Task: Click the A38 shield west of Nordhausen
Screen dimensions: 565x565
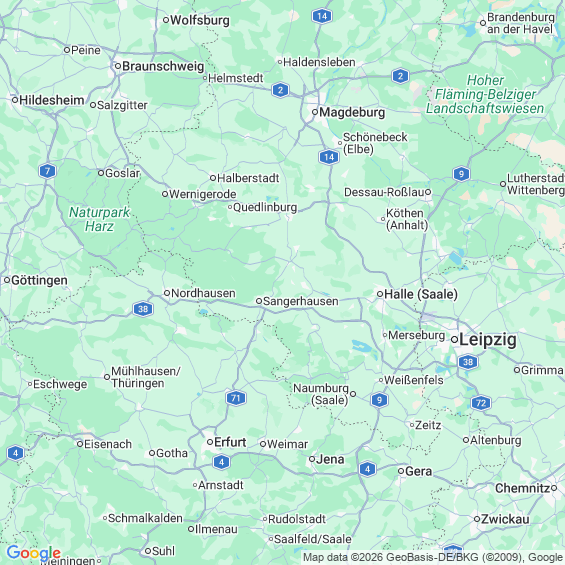Action: click(143, 309)
